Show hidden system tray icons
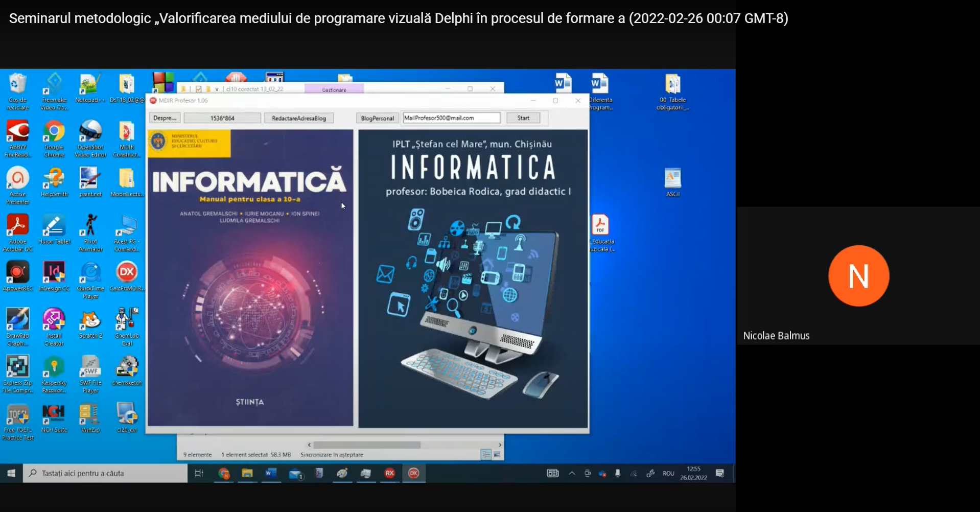 coord(572,473)
